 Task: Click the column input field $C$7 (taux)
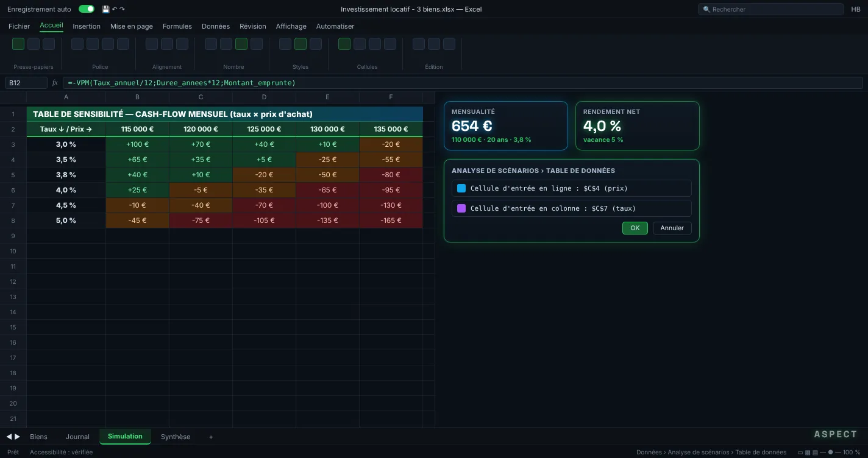(572, 208)
